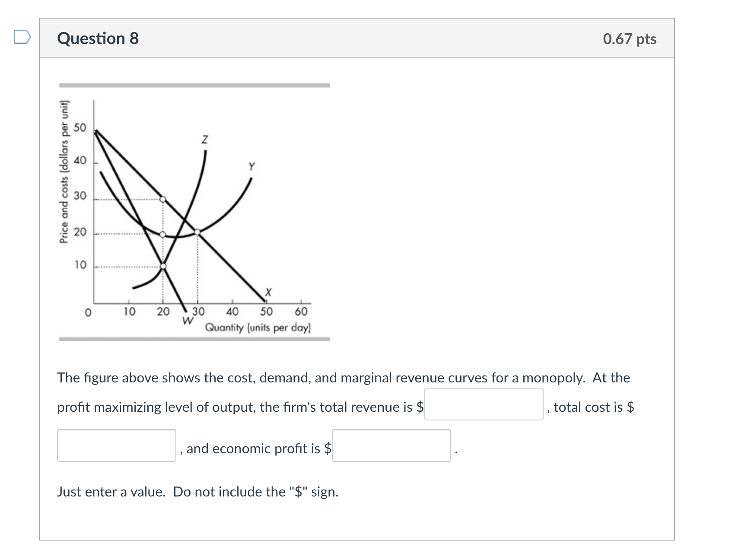The height and width of the screenshot is (560, 732).
Task: Click the point labeled W on axis
Action: 187,321
